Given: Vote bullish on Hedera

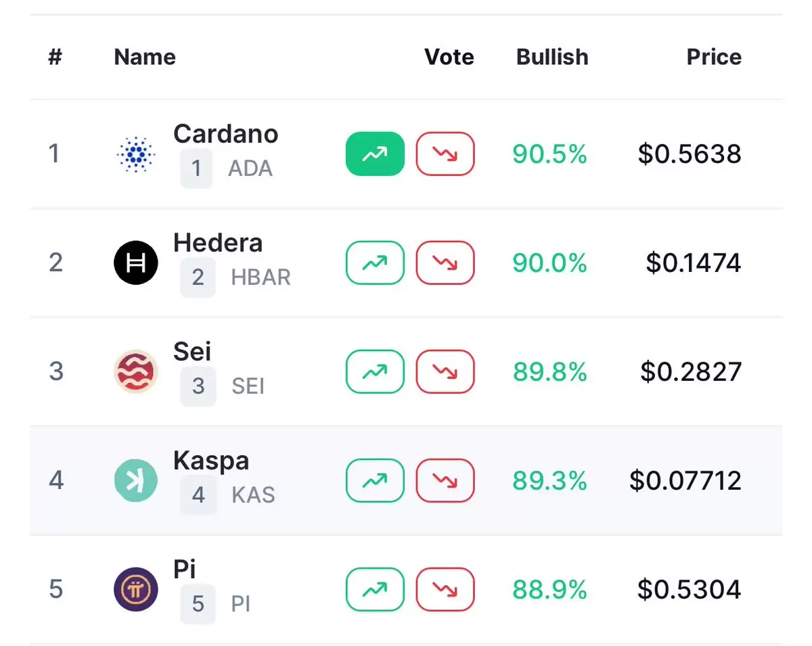Looking at the screenshot, I should tap(375, 262).
